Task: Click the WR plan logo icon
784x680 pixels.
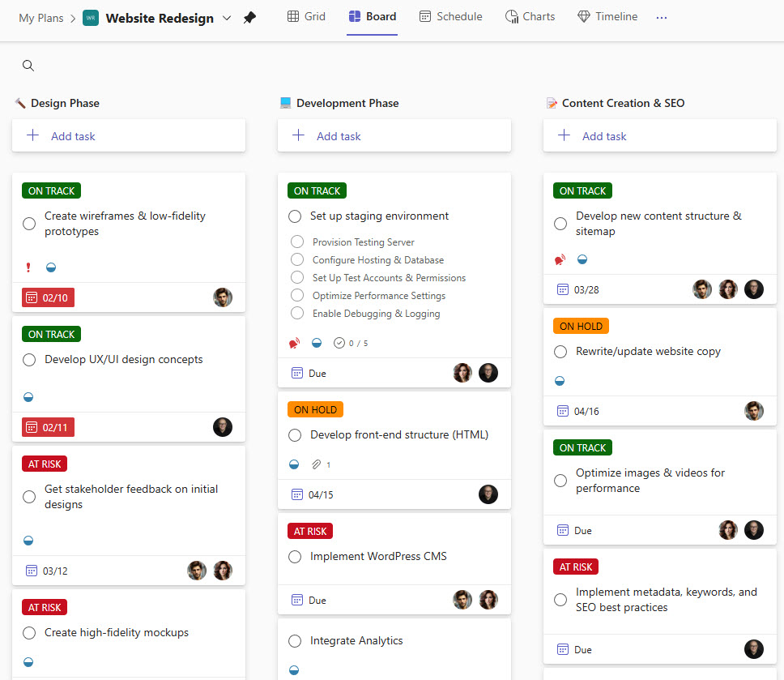Action: pyautogui.click(x=91, y=18)
